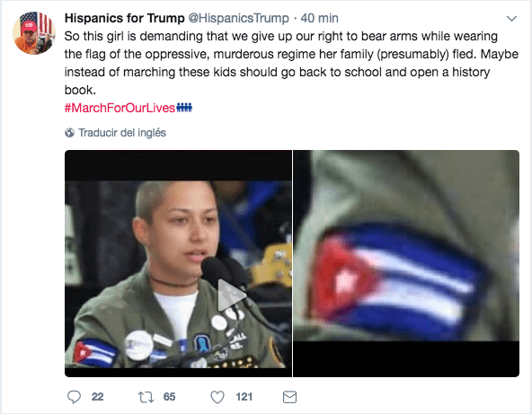This screenshot has width=532, height=414.
Task: Click Traducir del inglés link
Action: coord(122,133)
